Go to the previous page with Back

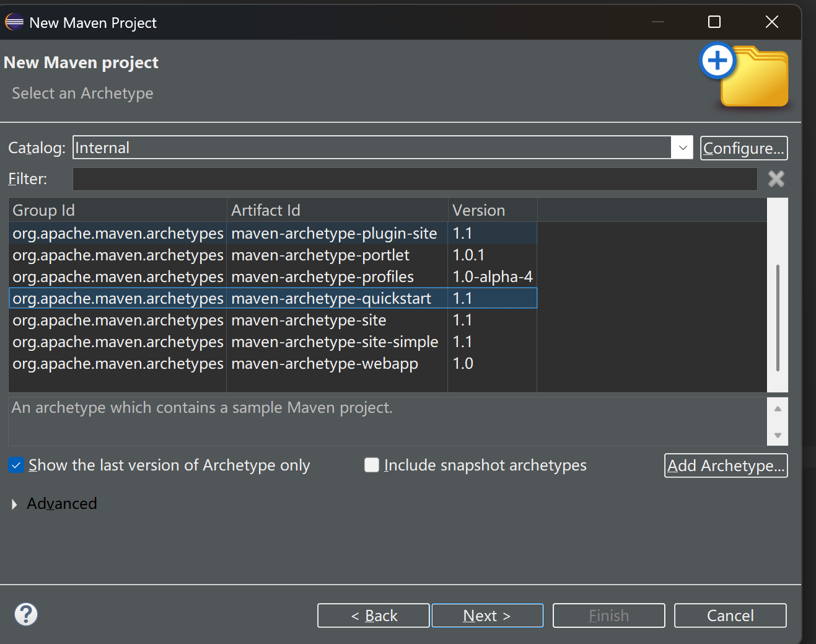(373, 615)
